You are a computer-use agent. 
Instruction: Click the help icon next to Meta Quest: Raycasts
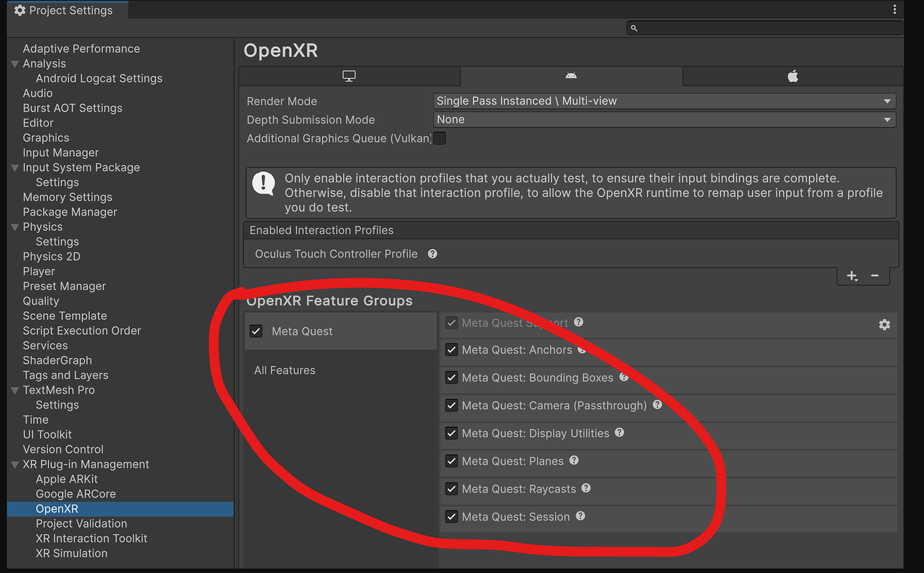click(586, 489)
